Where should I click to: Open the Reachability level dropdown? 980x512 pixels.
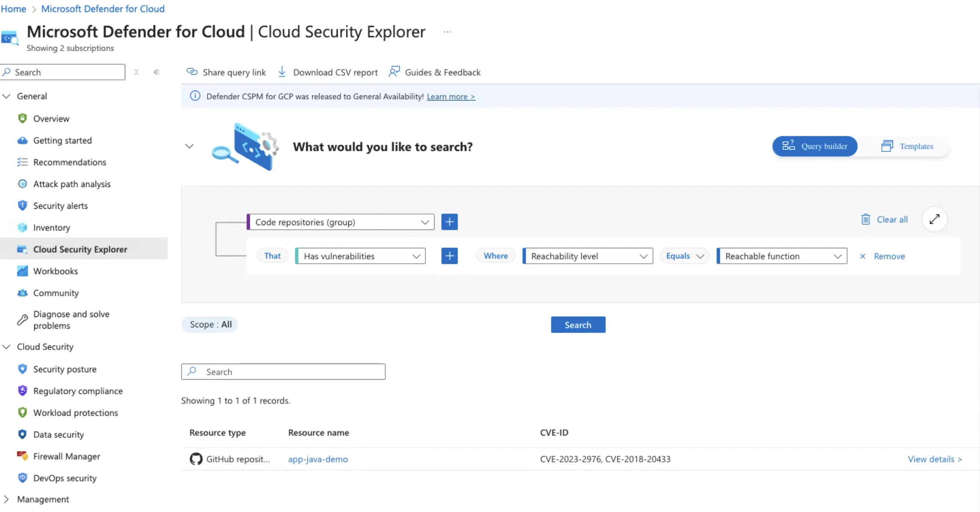click(587, 256)
